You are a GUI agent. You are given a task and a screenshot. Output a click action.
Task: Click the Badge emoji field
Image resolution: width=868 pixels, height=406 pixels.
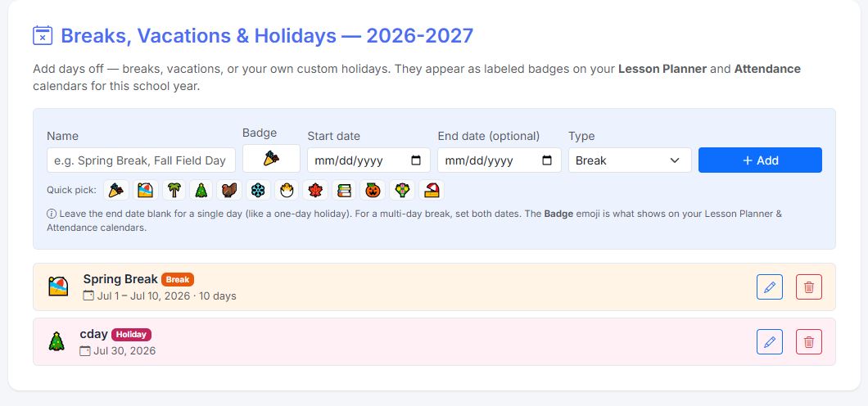(x=271, y=159)
